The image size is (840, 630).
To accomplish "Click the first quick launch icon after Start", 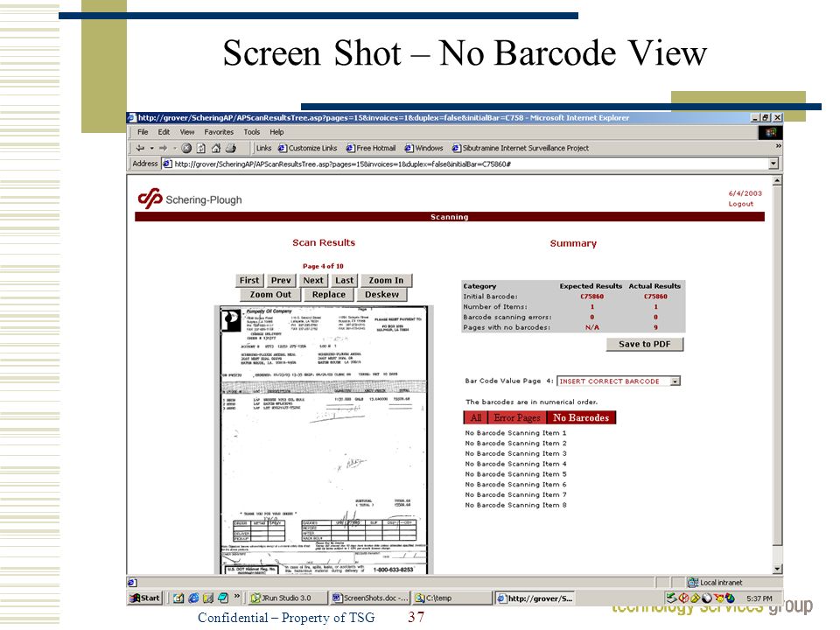I will click(x=178, y=598).
